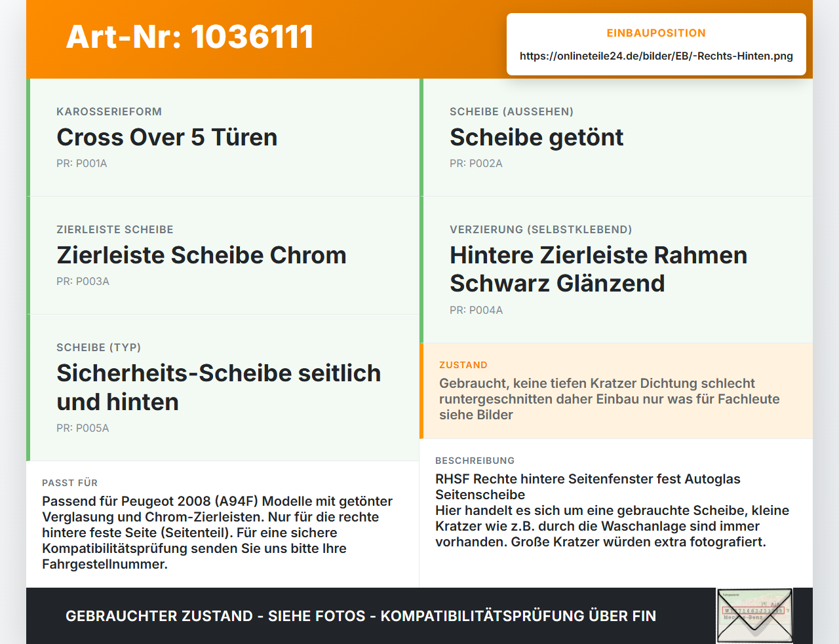The height and width of the screenshot is (644, 839).
Task: Select the Scheibe getönt card
Action: click(x=616, y=138)
